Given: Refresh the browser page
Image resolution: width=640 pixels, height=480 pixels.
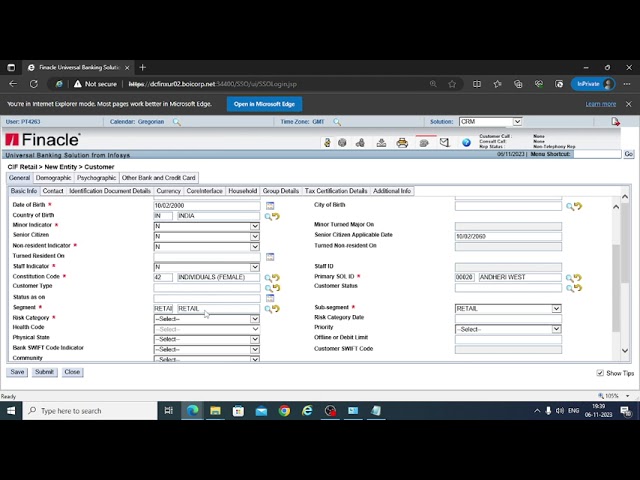Looking at the screenshot, I should tap(34, 84).
